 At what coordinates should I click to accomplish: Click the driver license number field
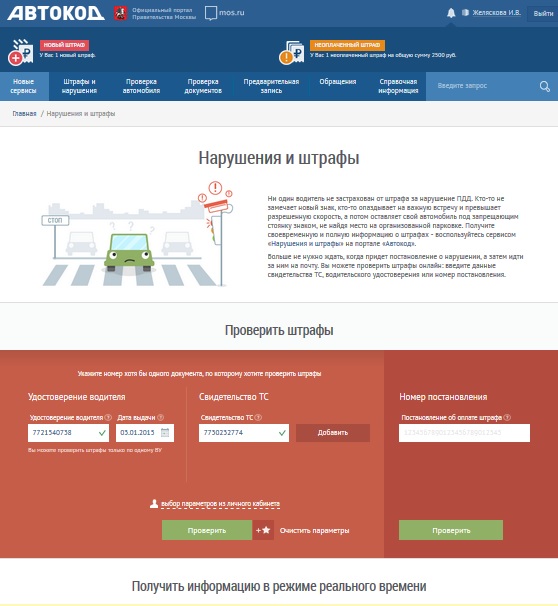tap(68, 433)
